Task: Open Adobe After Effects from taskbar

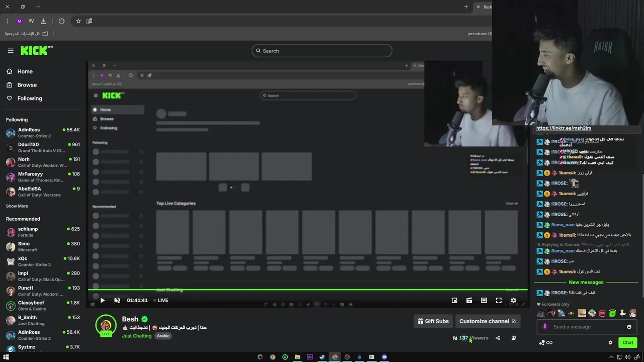Action: click(310, 357)
